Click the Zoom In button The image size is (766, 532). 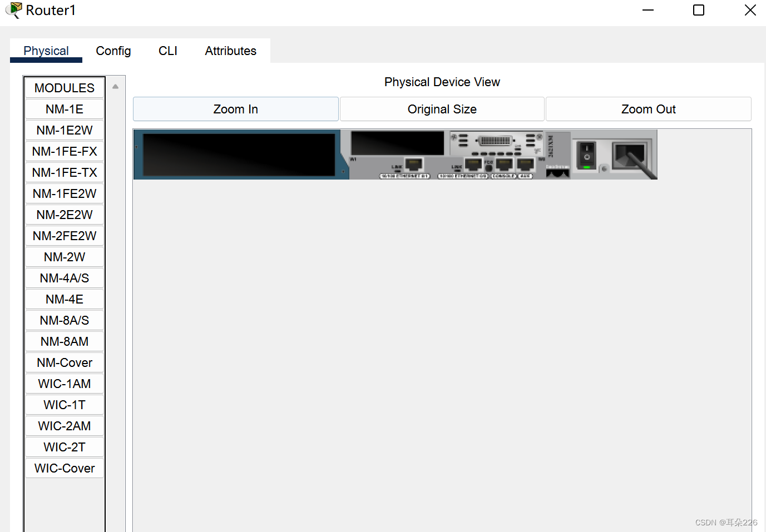coord(236,109)
